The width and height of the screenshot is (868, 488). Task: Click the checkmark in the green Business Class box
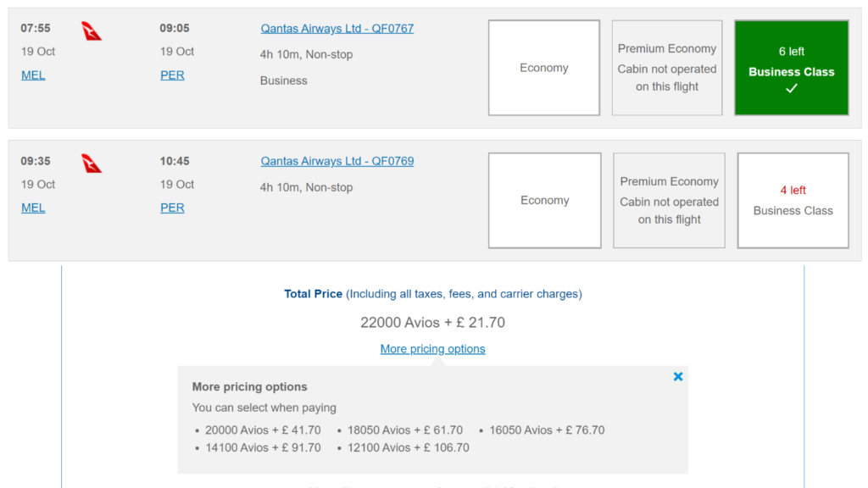click(790, 89)
